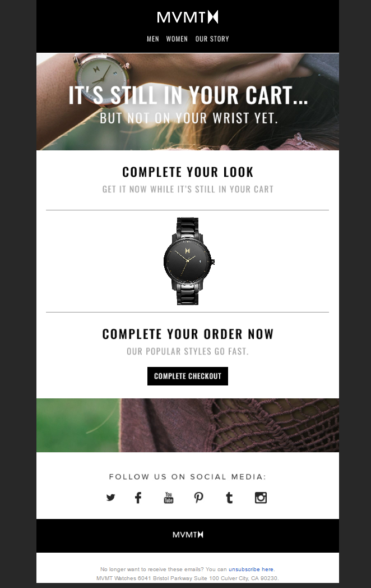Viewport: 371px width, 588px height.
Task: Click the COMPLETE YOUR LOOK heading
Action: [188, 172]
